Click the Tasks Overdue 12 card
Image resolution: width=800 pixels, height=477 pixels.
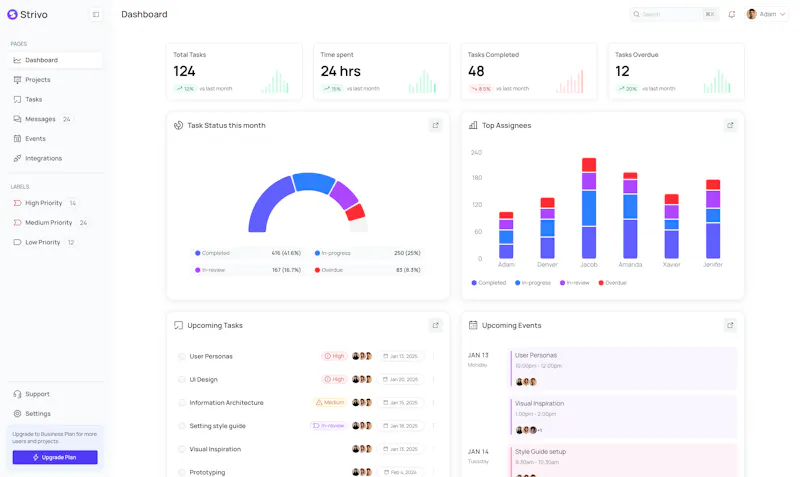(x=676, y=71)
